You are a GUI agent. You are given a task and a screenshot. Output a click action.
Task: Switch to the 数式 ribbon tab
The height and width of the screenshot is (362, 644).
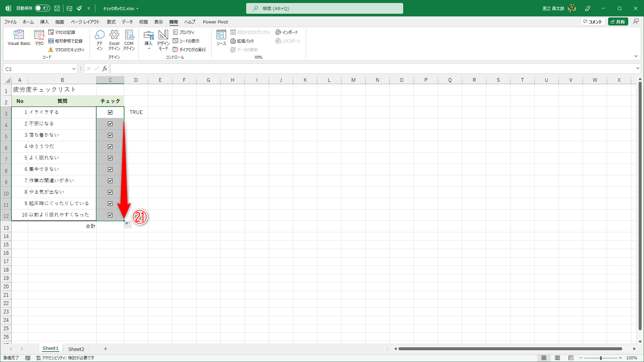click(111, 22)
